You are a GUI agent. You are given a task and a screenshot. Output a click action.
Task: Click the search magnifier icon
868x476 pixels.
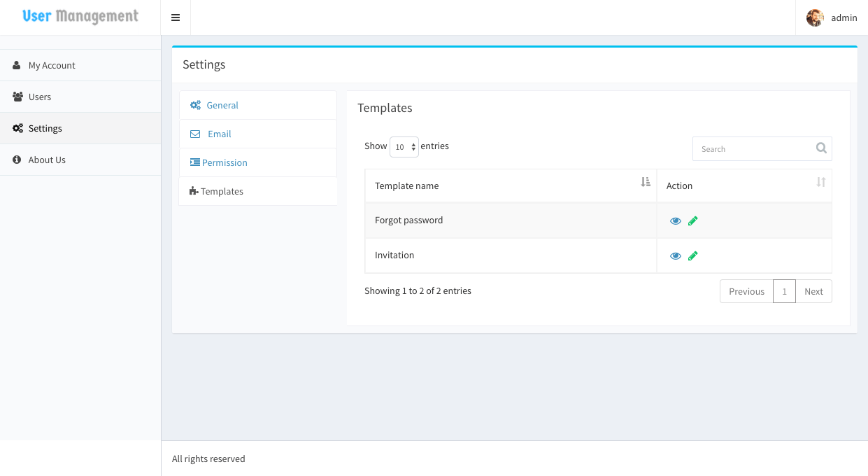[x=821, y=148]
